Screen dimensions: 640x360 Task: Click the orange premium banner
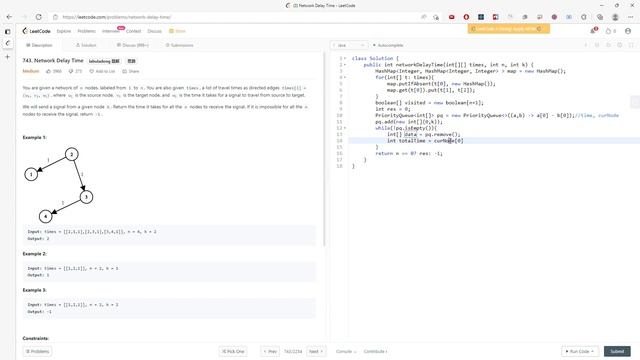coord(509,29)
